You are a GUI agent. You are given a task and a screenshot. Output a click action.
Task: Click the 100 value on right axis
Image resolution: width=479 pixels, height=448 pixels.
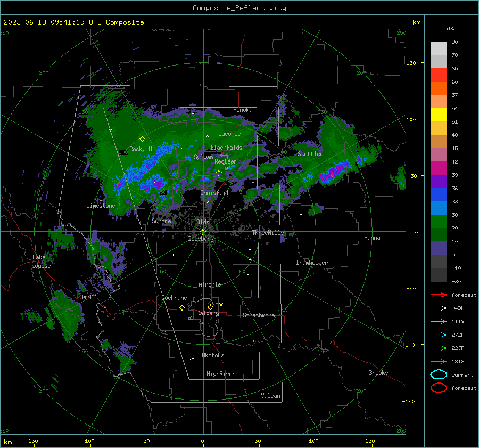pyautogui.click(x=411, y=119)
